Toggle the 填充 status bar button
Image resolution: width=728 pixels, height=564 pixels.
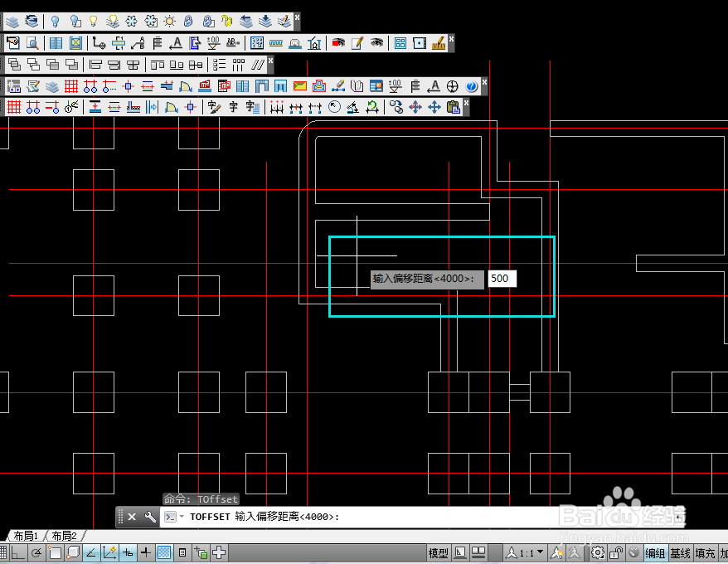click(x=706, y=553)
